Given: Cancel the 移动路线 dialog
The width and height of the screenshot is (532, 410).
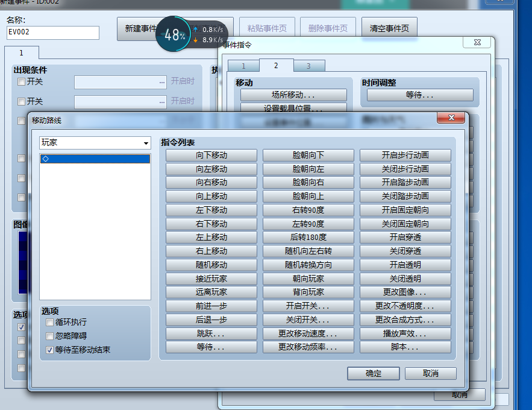Looking at the screenshot, I should click(x=431, y=374).
